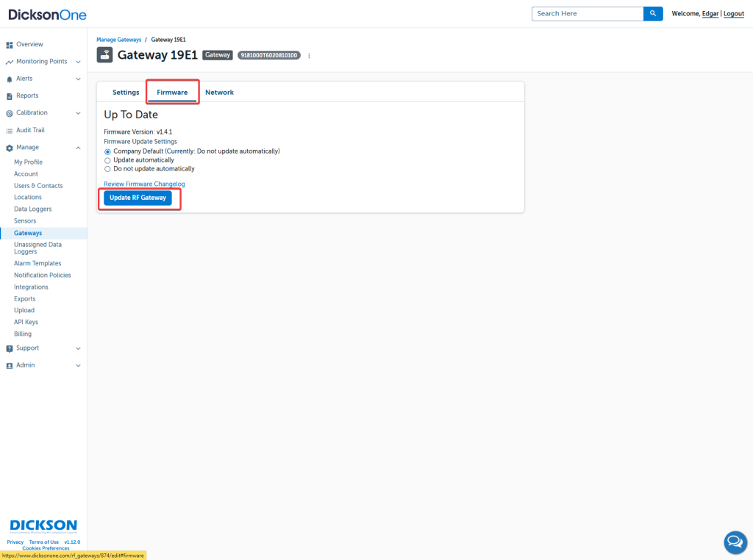Open the three-dot menu next to gateway serial
753x560 pixels.
click(310, 56)
